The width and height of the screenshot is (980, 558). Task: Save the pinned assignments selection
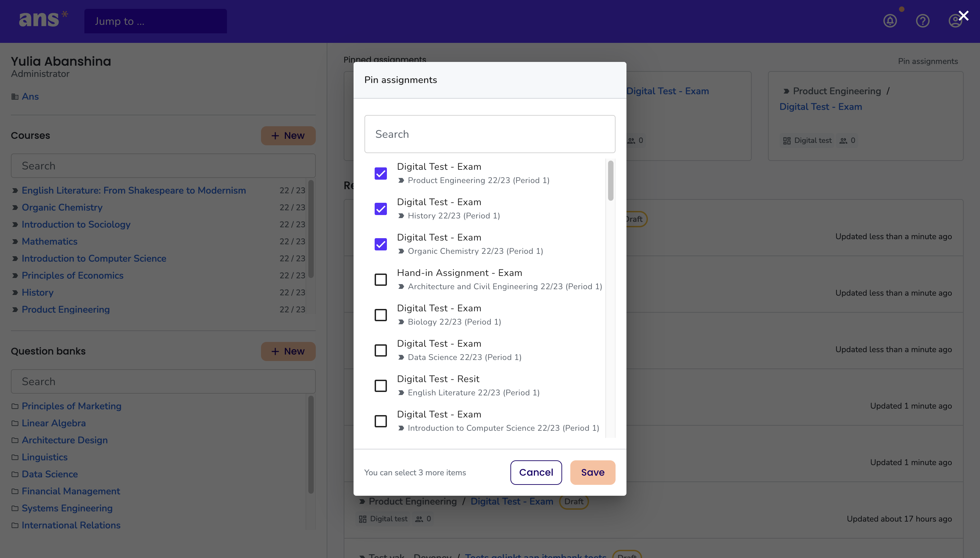tap(592, 473)
